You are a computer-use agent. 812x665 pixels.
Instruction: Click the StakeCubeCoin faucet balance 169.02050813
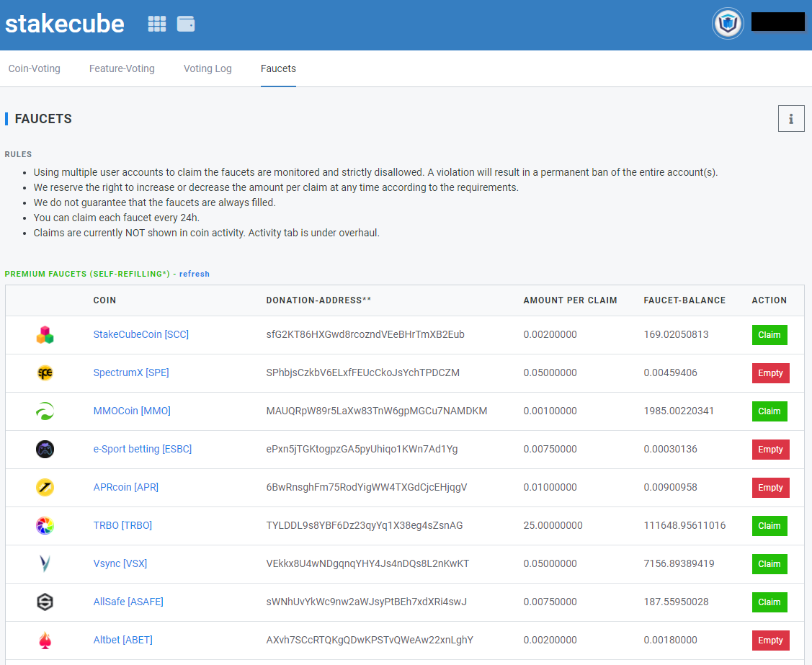pos(677,334)
